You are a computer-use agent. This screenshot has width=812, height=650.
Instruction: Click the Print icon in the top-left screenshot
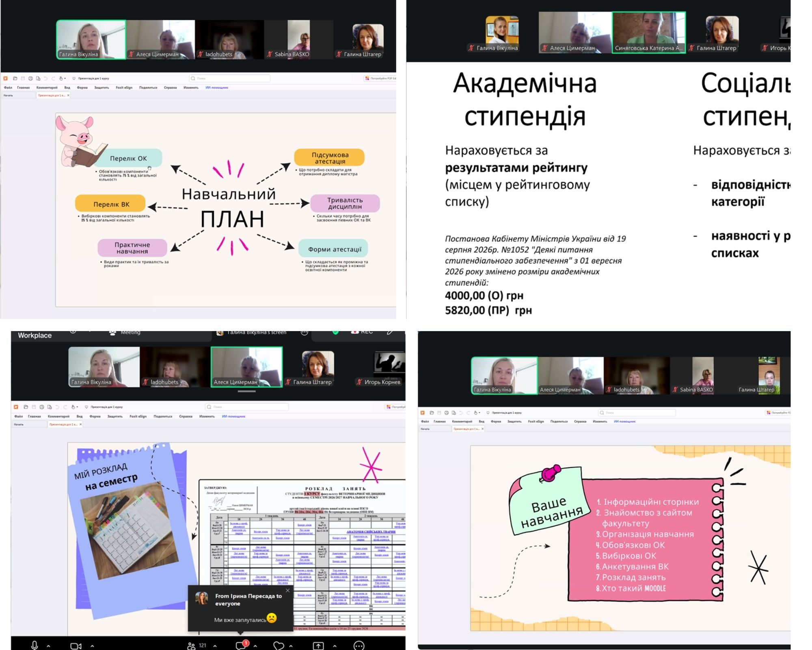pyautogui.click(x=30, y=78)
